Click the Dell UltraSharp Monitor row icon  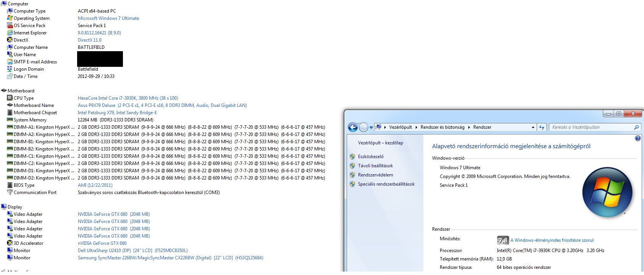10,250
